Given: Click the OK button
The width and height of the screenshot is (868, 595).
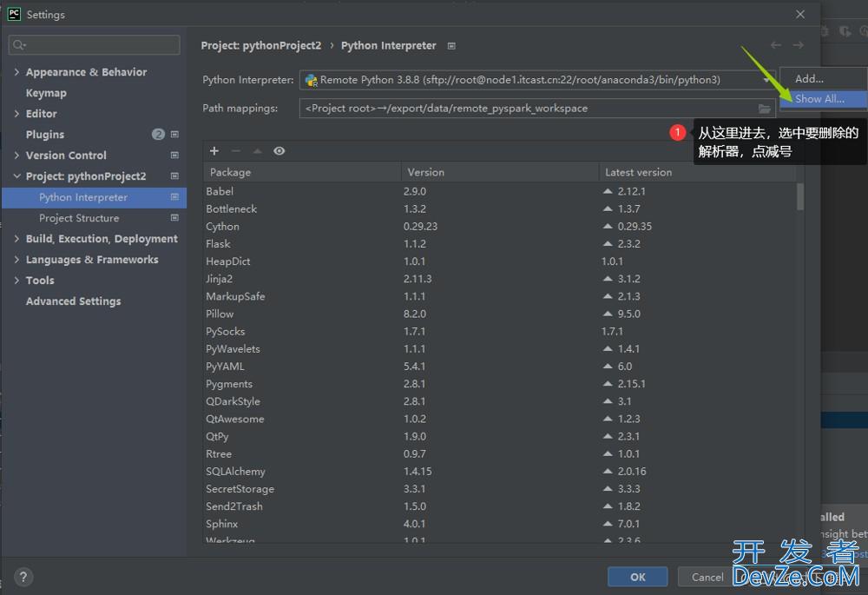Looking at the screenshot, I should click(x=638, y=577).
